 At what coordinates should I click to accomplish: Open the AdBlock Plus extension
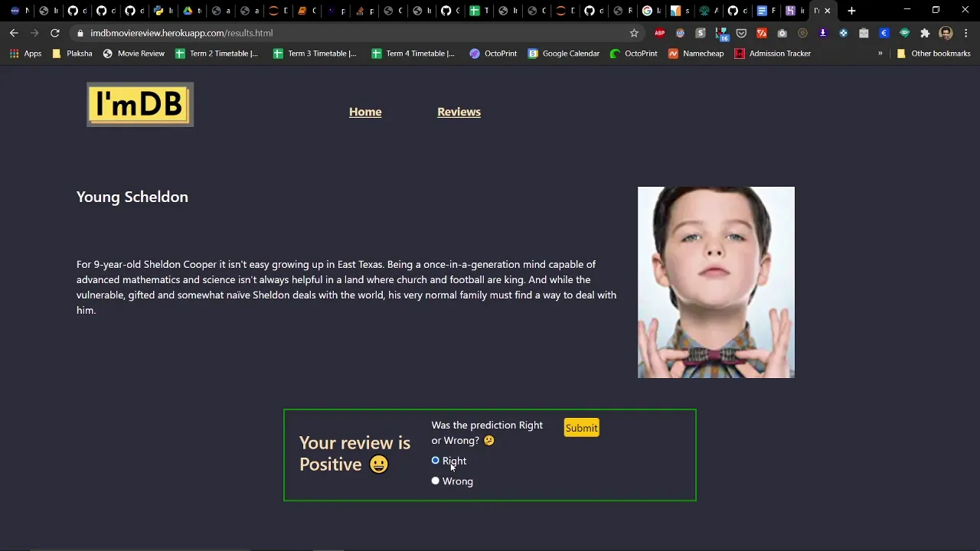click(659, 33)
